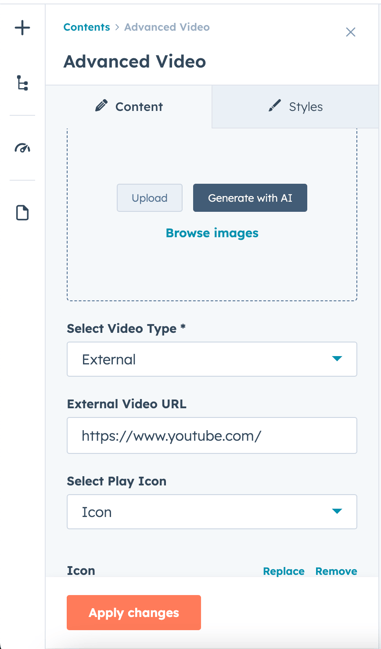Click the Select Video Type label
The height and width of the screenshot is (649, 381).
[126, 329]
